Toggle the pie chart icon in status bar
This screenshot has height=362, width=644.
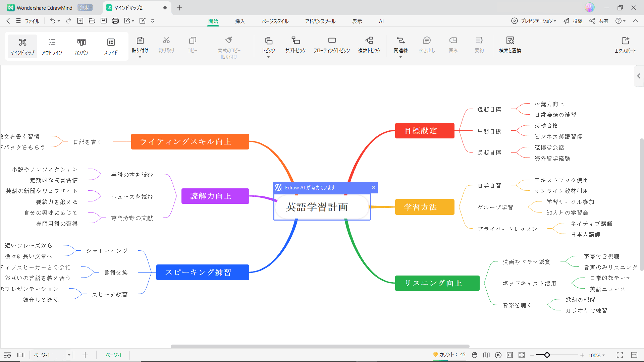(475, 355)
